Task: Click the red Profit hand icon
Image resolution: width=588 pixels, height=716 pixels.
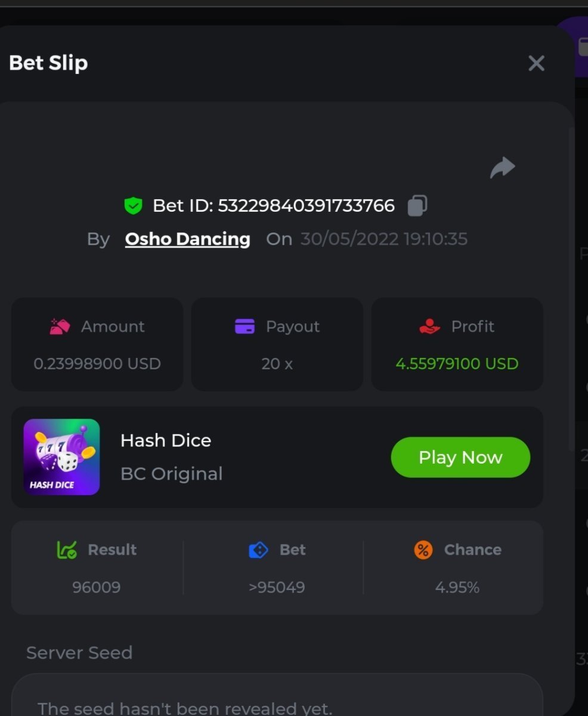Action: [429, 326]
